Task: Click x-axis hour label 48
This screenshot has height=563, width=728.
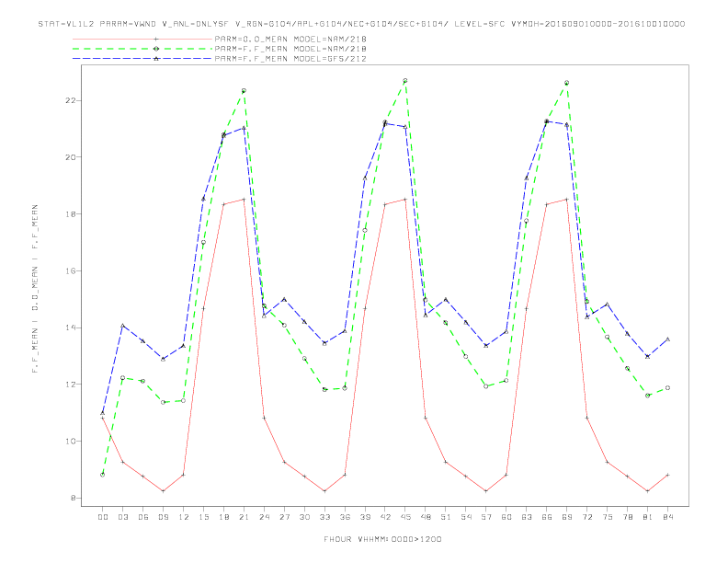Action: (426, 517)
